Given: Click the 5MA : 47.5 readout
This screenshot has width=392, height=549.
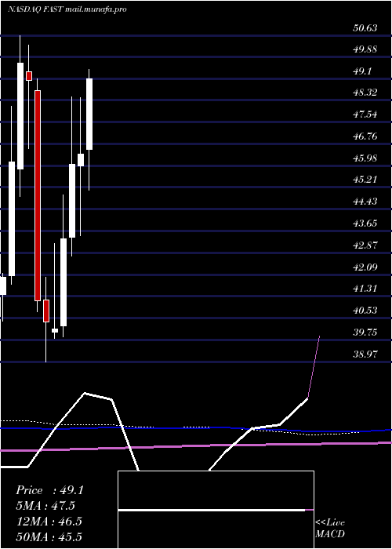Looking at the screenshot, I should click(45, 506).
